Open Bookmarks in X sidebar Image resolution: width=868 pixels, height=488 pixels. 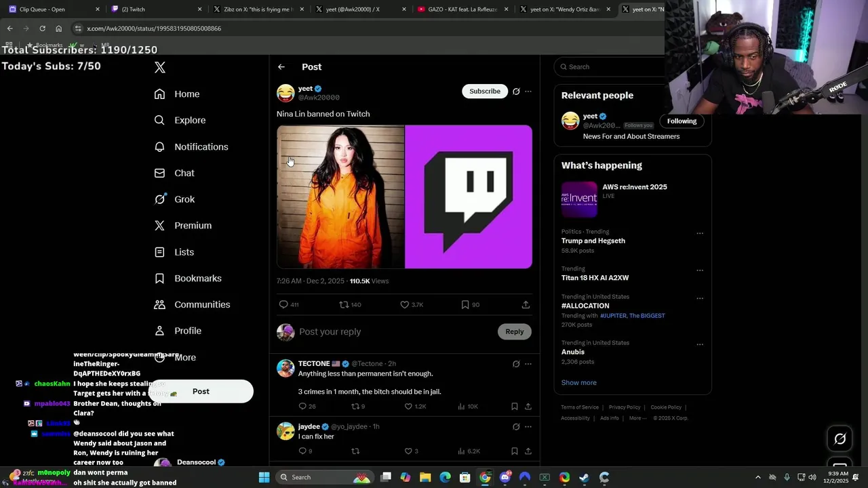point(188,279)
